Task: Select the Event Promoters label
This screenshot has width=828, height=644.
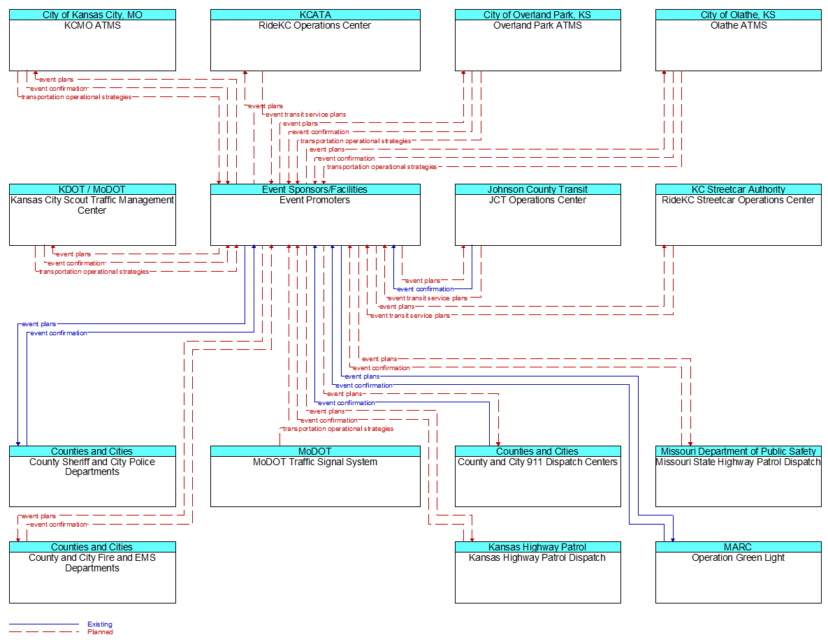Action: [x=314, y=200]
